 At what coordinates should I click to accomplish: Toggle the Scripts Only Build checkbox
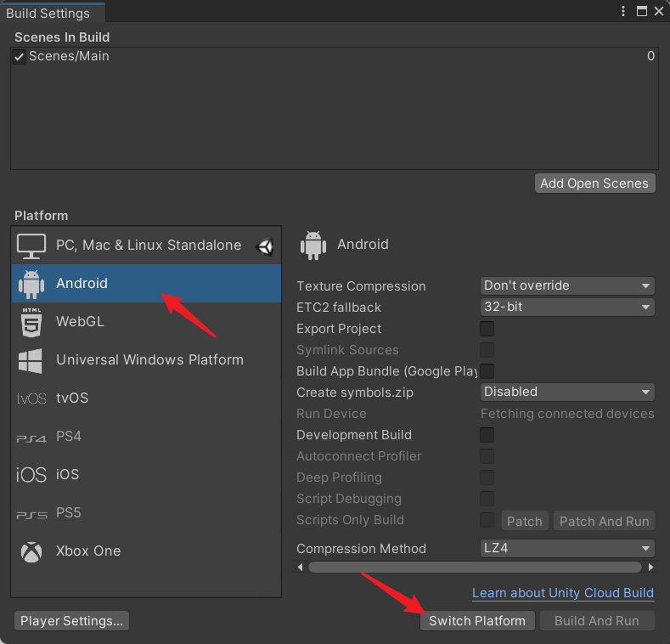click(487, 520)
